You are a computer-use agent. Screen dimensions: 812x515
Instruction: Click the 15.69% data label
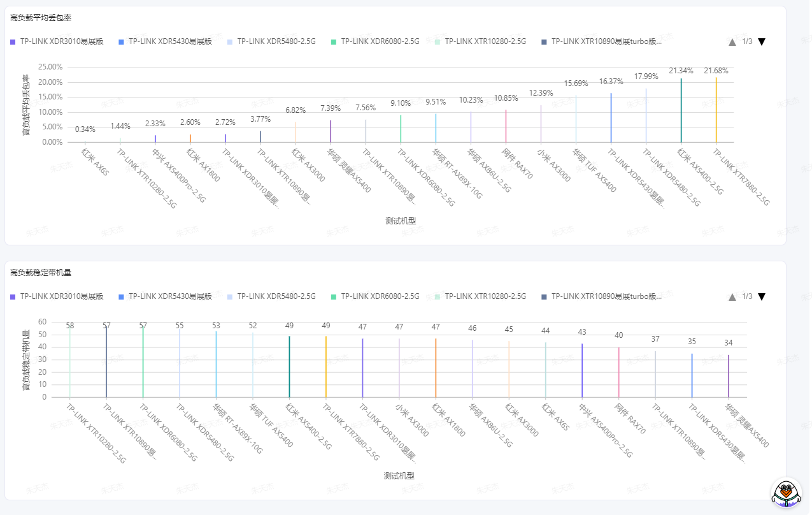(x=576, y=83)
